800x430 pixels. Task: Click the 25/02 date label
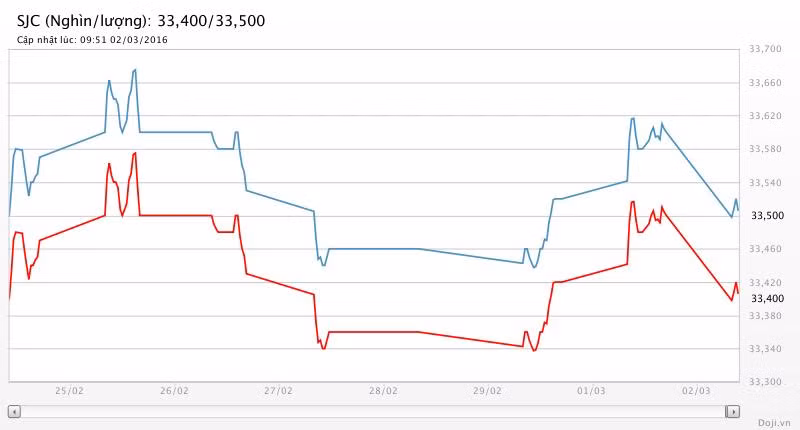pyautogui.click(x=69, y=391)
